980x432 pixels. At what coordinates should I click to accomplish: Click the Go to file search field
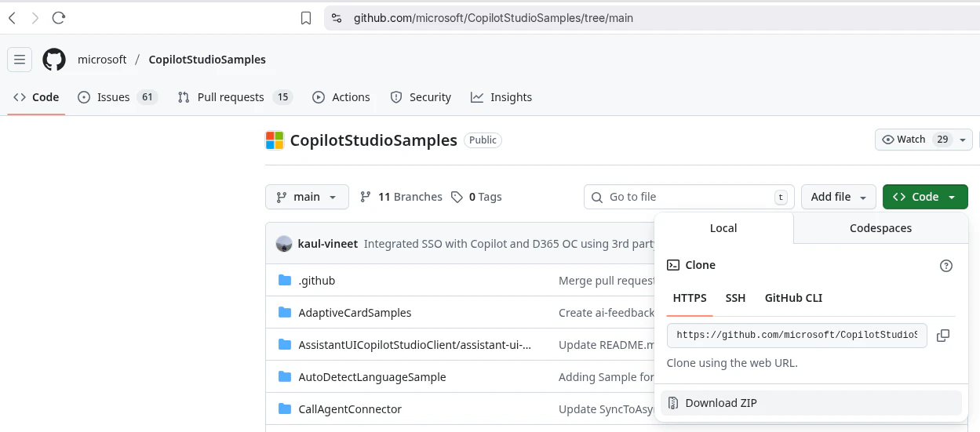click(x=689, y=197)
